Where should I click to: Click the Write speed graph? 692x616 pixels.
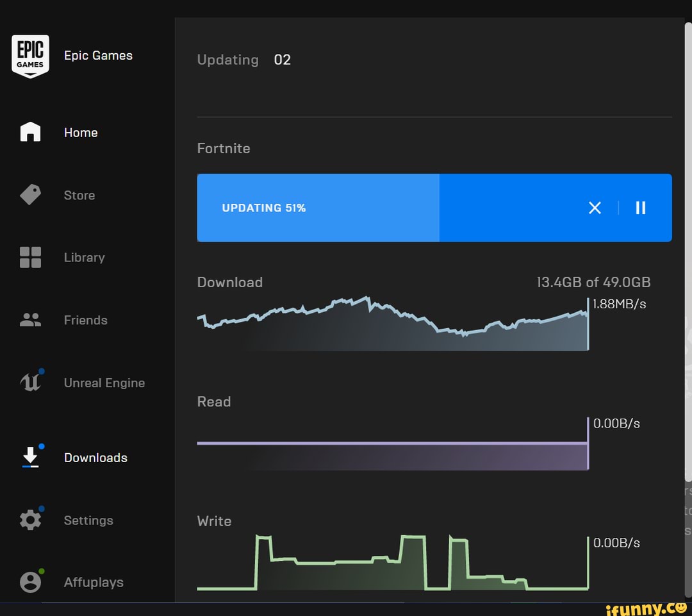point(392,564)
